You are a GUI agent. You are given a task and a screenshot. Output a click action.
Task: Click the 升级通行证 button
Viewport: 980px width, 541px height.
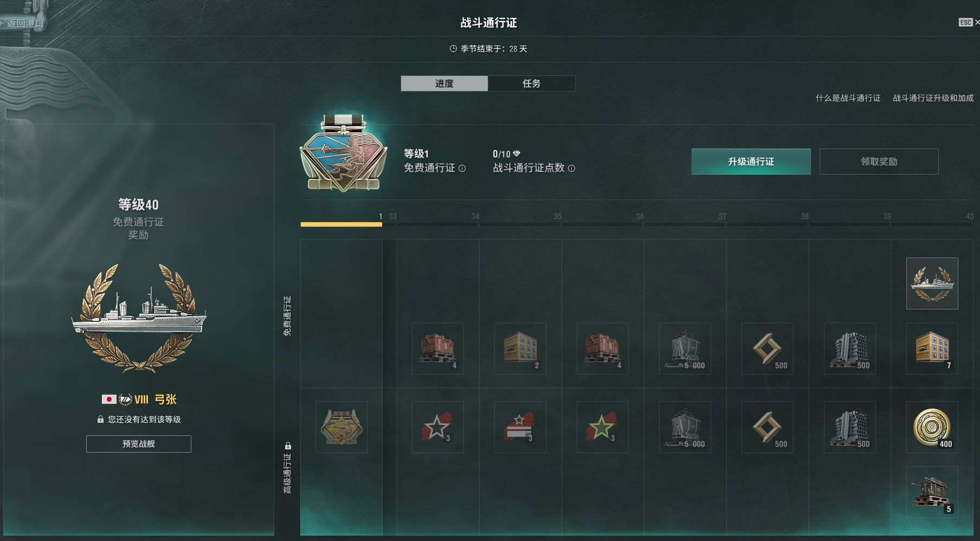pos(751,162)
